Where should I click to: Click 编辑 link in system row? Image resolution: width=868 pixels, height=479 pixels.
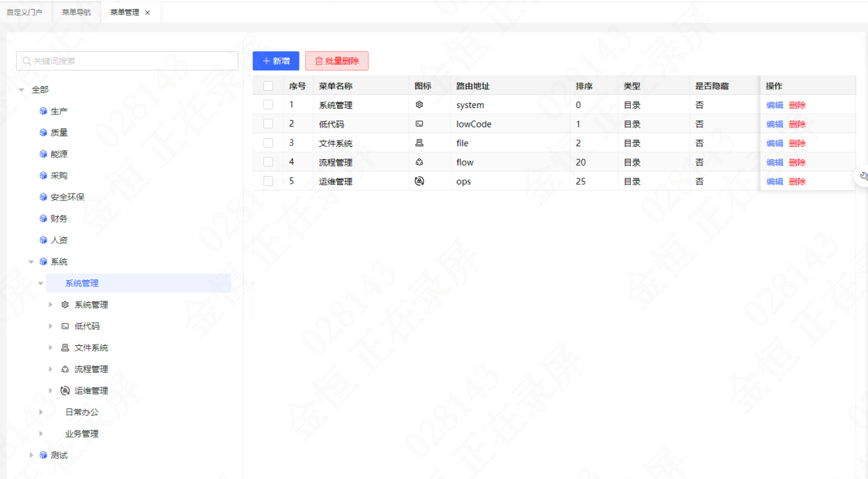pyautogui.click(x=774, y=105)
